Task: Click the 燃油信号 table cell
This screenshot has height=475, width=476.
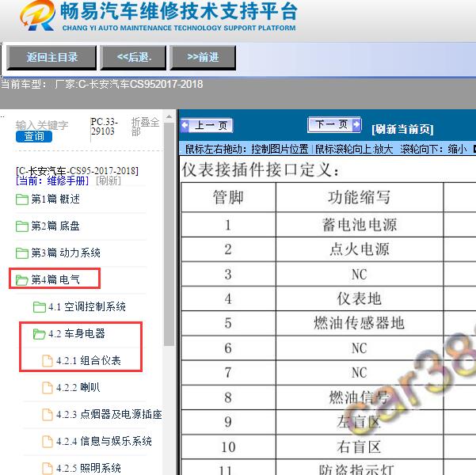Action: 360,397
